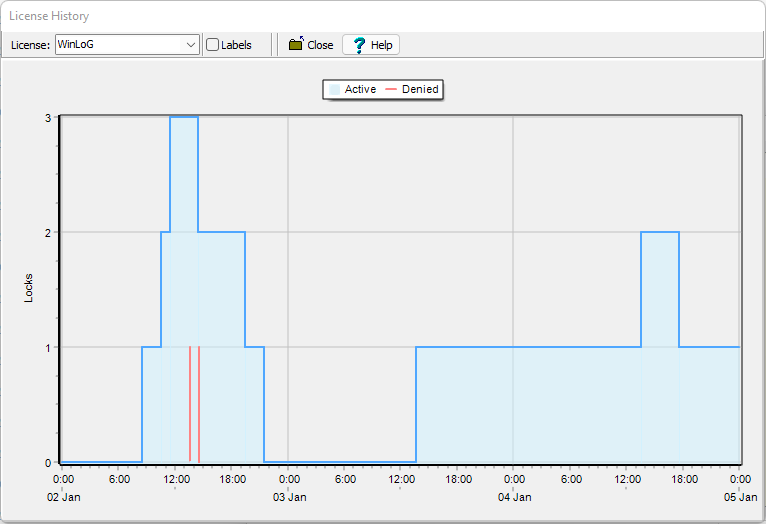Click the WinLoG license combo box field
Screen dimensions: 766x524
pos(118,45)
